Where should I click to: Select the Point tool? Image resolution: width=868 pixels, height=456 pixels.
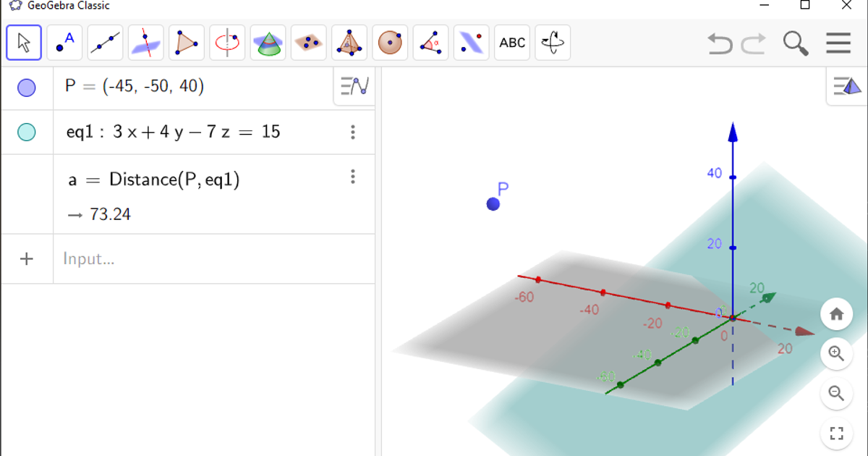[x=64, y=43]
